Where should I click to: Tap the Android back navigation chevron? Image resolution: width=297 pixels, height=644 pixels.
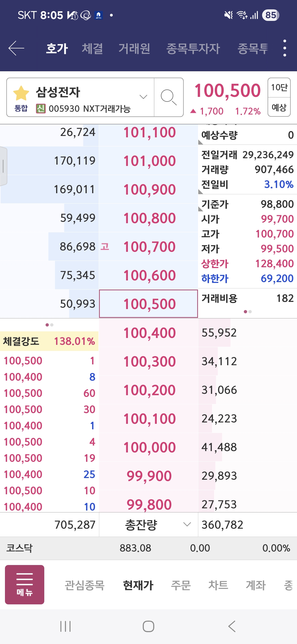tap(232, 626)
